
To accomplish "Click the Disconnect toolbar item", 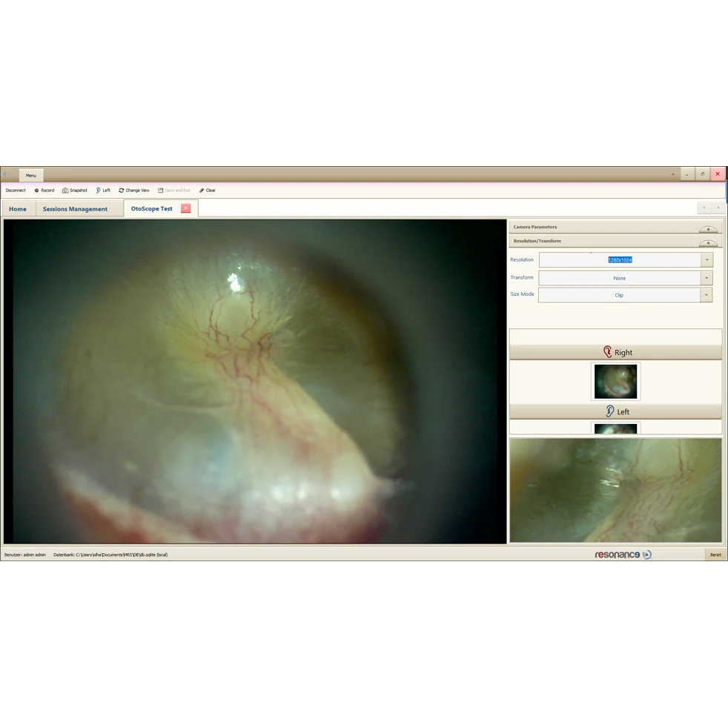I will tap(16, 191).
